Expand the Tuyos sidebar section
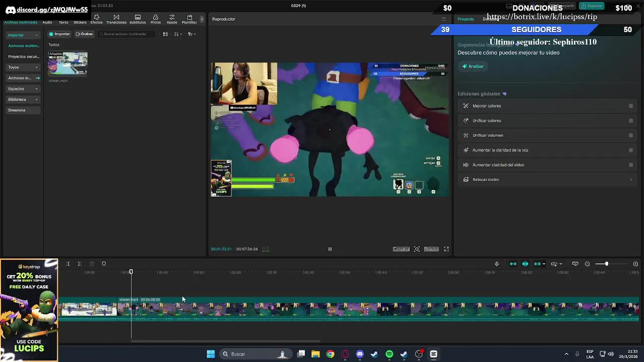Screen dimensions: 644x362 tap(36, 67)
